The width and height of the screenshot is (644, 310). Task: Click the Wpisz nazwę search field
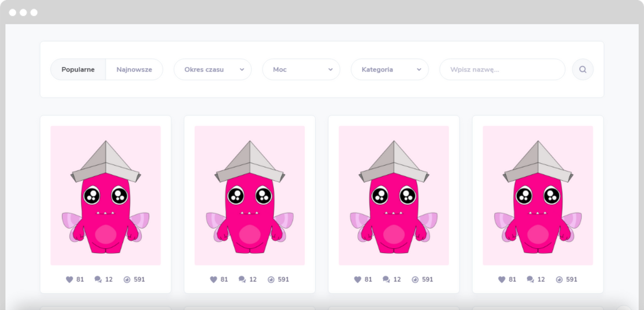pos(502,69)
